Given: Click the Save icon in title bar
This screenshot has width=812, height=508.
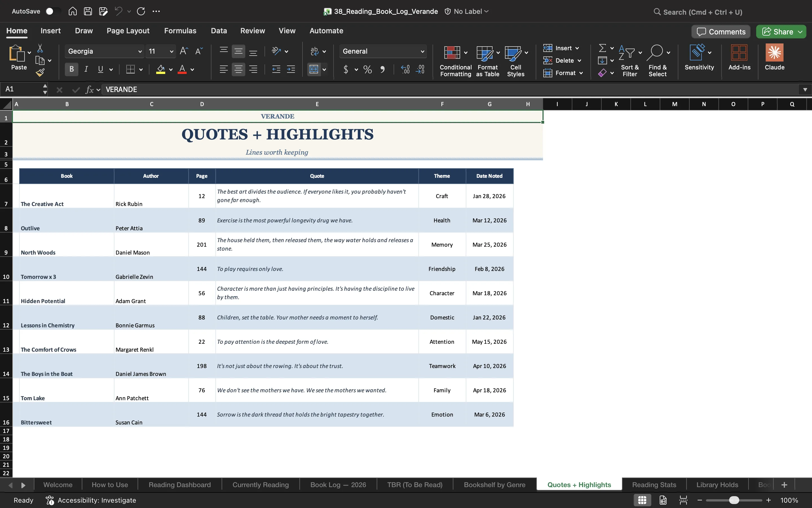Looking at the screenshot, I should [88, 11].
